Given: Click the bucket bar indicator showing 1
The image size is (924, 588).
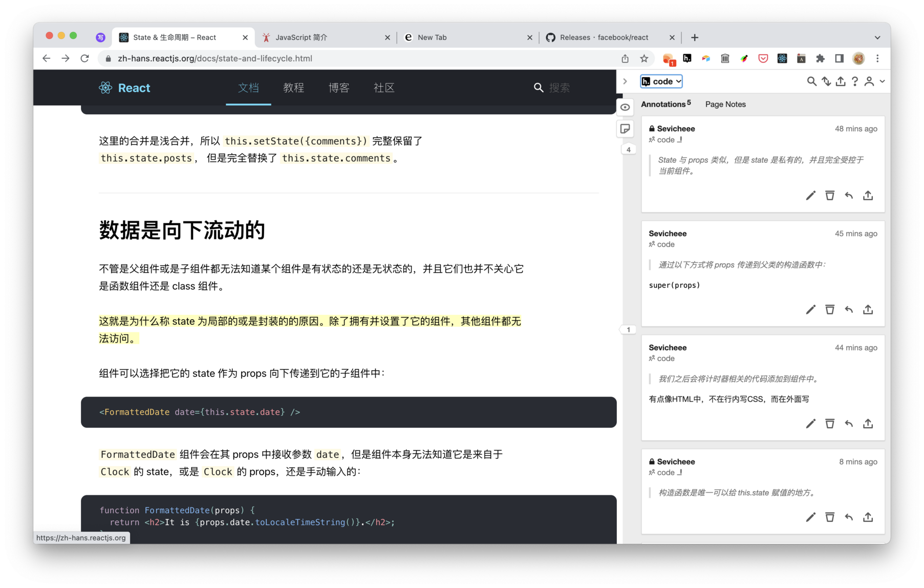Looking at the screenshot, I should [x=628, y=329].
